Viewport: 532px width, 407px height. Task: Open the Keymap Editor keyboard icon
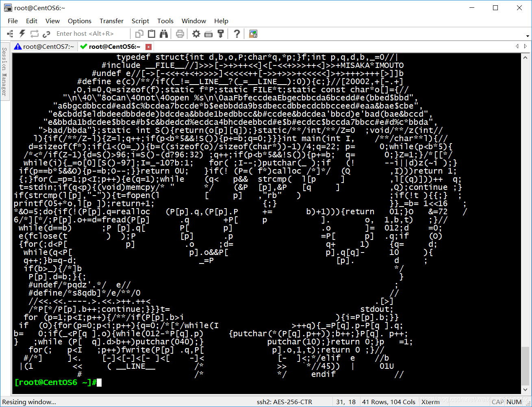(208, 34)
